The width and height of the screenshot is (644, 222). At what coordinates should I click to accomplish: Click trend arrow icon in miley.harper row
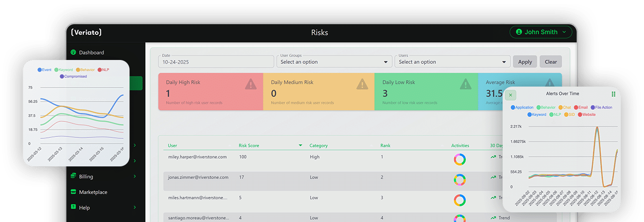493,157
